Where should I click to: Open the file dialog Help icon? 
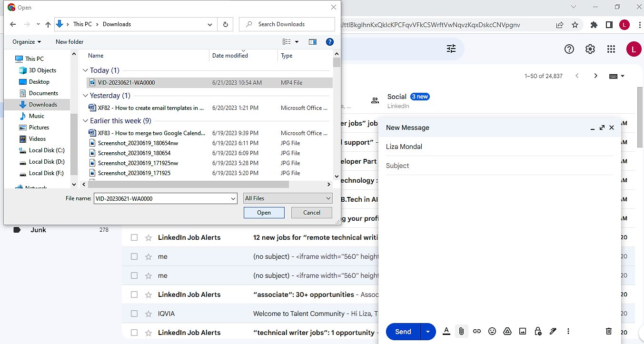(x=329, y=42)
